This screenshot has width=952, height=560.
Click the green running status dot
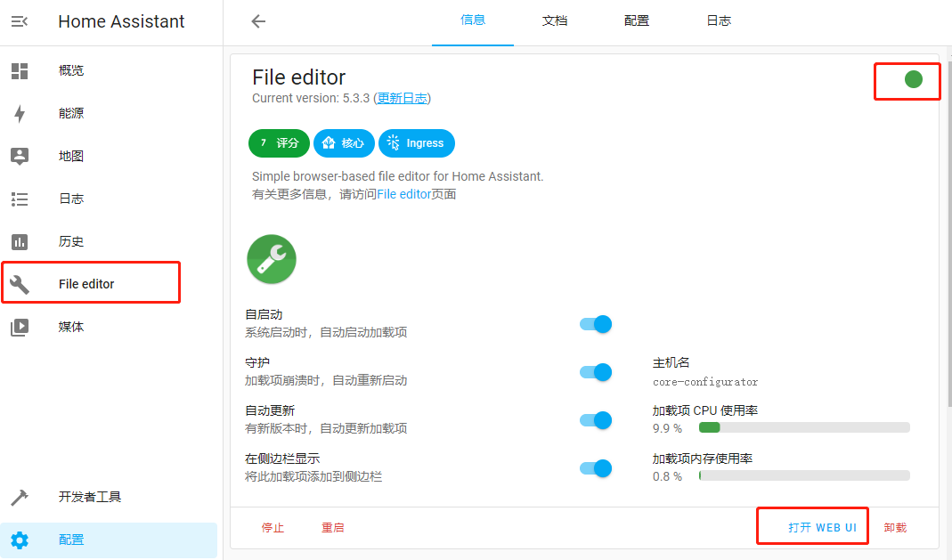tap(913, 79)
